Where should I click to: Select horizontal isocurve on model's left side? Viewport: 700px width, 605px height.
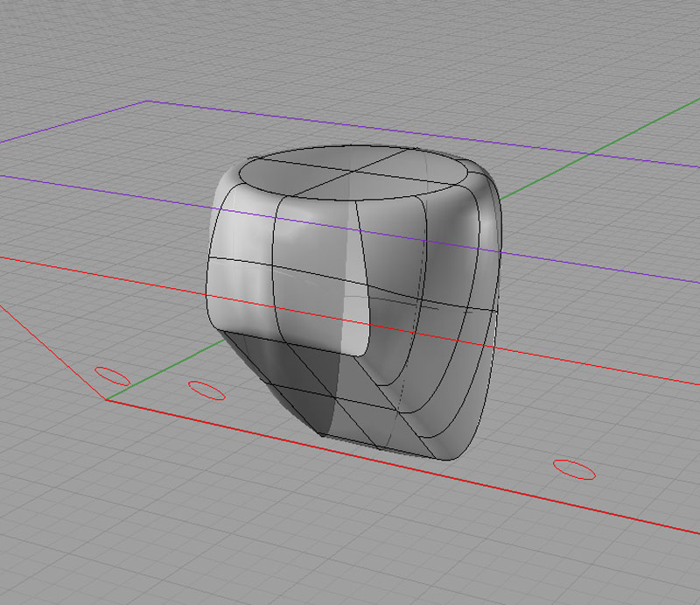click(240, 262)
